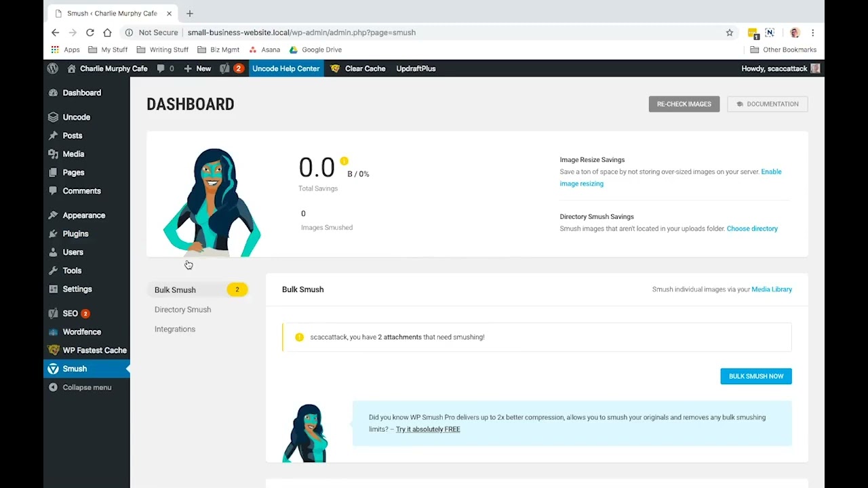The height and width of the screenshot is (488, 868).
Task: Open the Biz Mgmt bookmarks folder
Action: (220, 49)
